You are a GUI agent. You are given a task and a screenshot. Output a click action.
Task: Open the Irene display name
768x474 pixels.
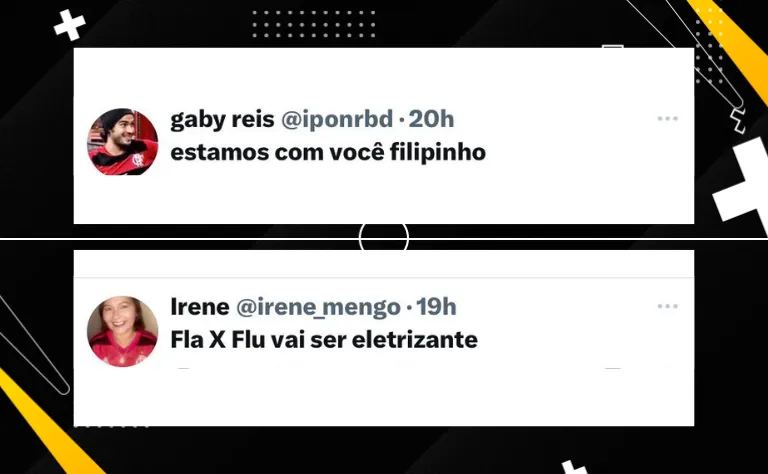(200, 307)
